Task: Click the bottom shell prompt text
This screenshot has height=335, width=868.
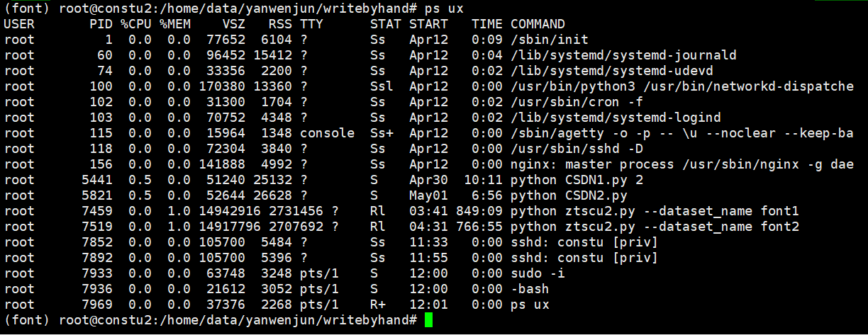Action: point(211,320)
